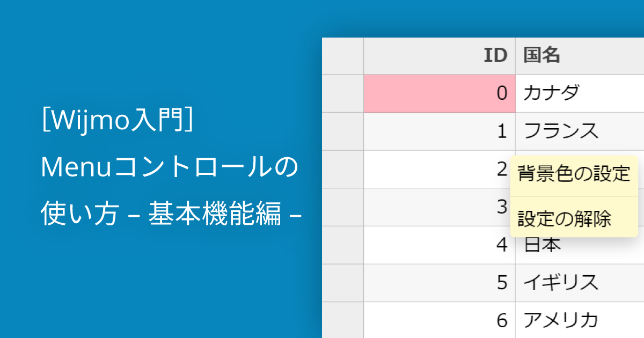Click the row header next to 日本
The image size is (644, 338).
click(x=343, y=245)
